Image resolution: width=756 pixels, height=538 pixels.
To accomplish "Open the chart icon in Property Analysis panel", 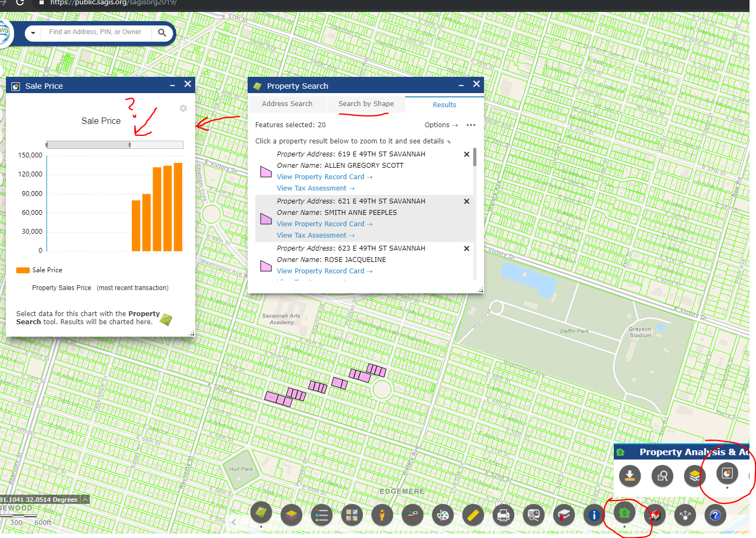I will [x=727, y=474].
